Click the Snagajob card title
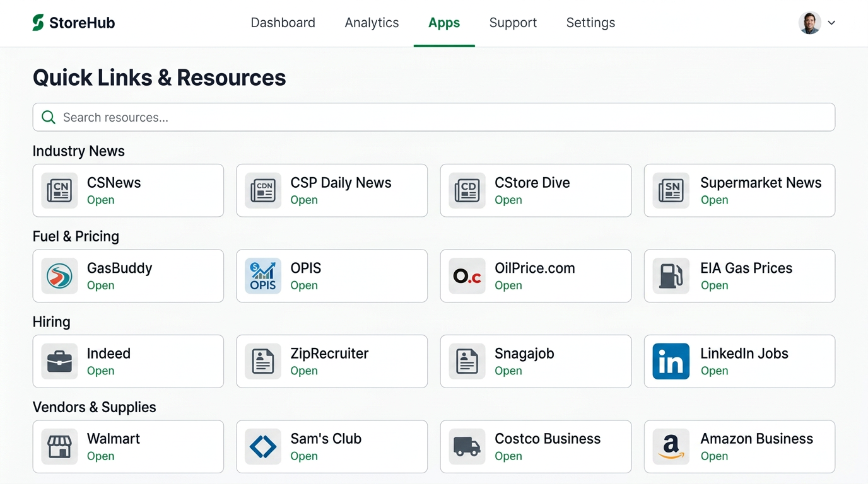Screen dimensions: 868x484 coord(524,354)
